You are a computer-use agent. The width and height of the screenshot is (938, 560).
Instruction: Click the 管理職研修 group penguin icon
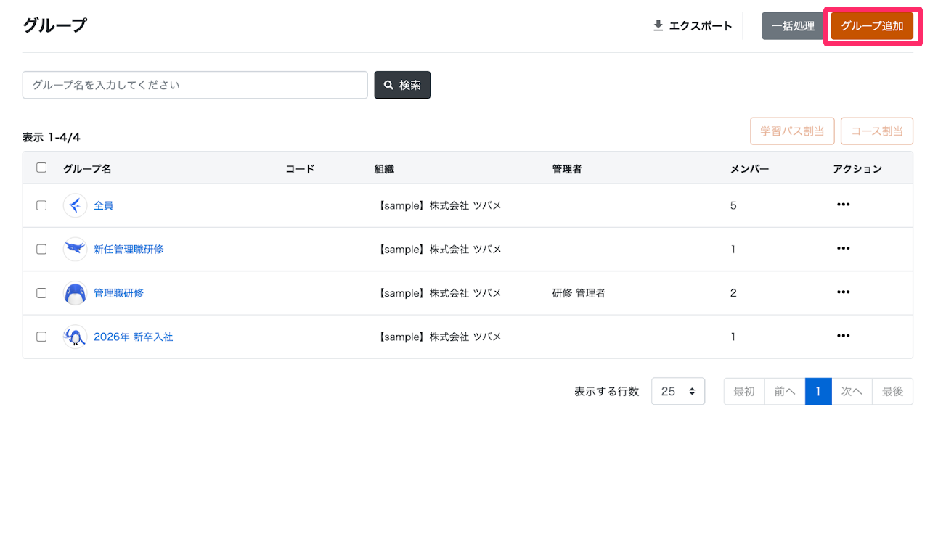point(75,293)
